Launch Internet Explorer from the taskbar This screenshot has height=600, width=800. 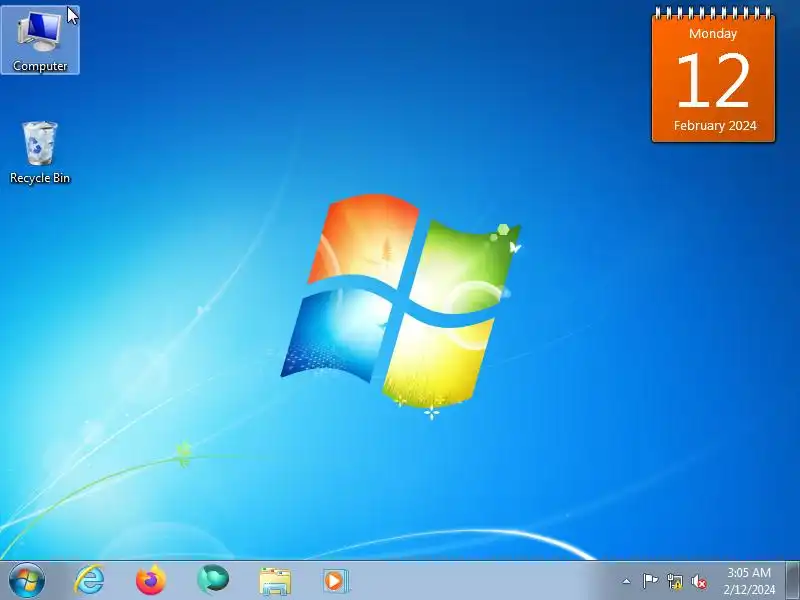[x=90, y=580]
